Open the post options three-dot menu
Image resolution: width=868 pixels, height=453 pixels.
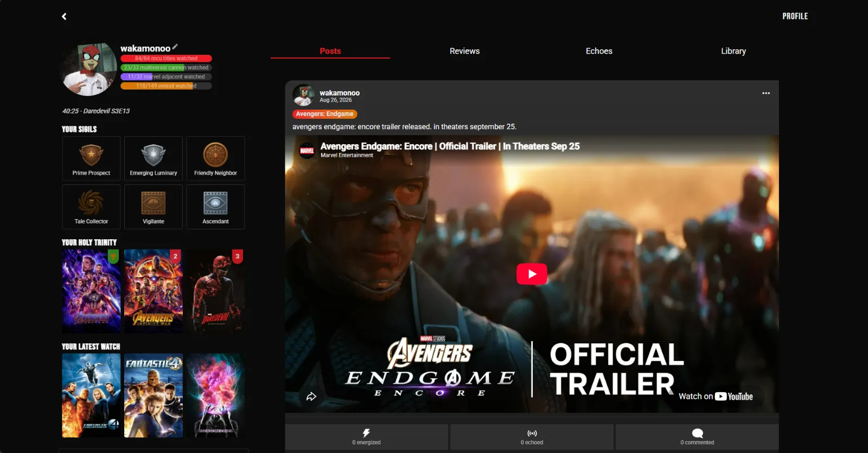click(x=766, y=93)
